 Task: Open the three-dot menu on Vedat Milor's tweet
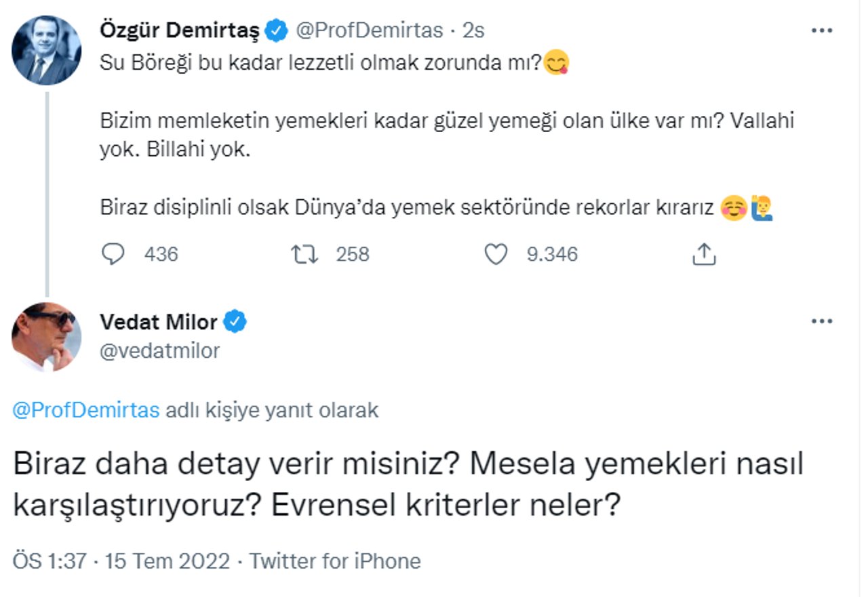[x=822, y=321]
